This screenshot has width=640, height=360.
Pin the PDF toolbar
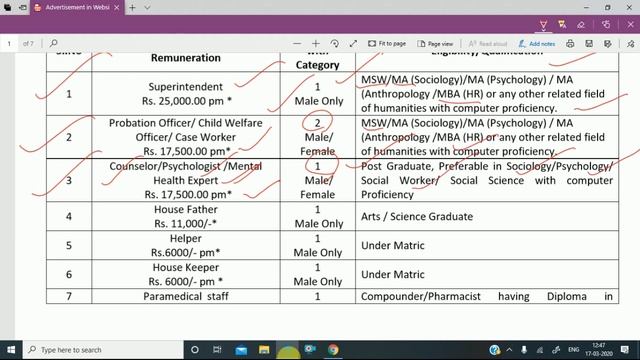tap(631, 44)
